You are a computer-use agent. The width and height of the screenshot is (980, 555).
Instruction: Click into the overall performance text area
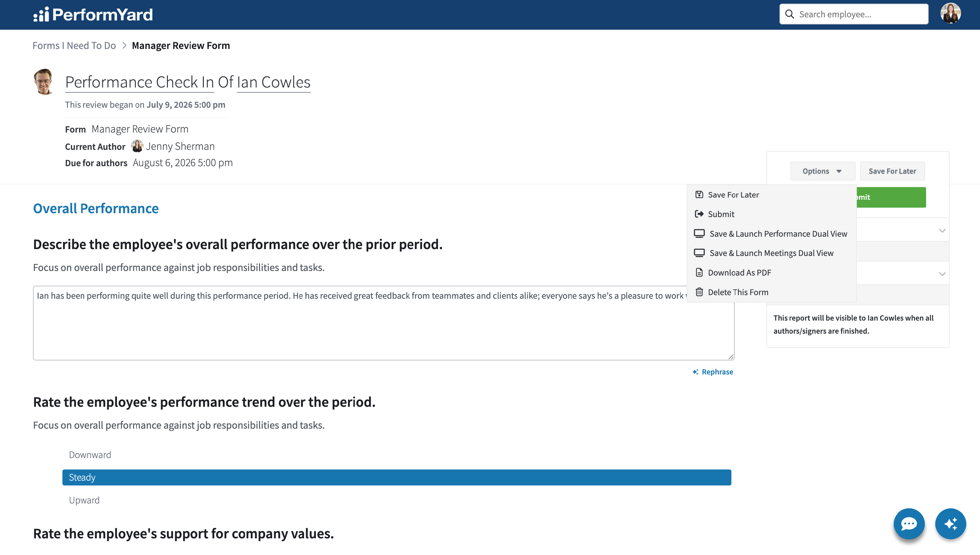point(384,323)
